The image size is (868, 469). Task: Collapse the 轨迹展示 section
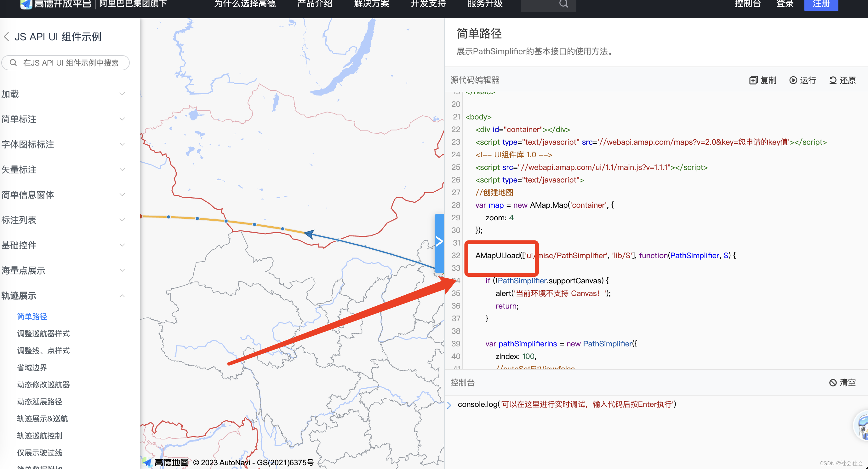(63, 296)
